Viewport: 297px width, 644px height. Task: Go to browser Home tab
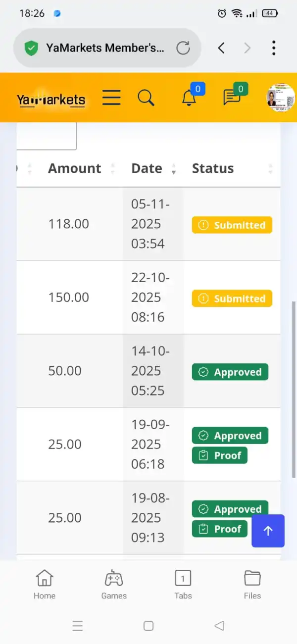pyautogui.click(x=45, y=584)
